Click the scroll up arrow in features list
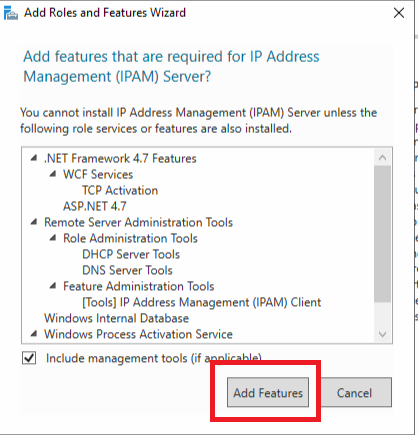This screenshot has height=435, width=418. point(383,158)
